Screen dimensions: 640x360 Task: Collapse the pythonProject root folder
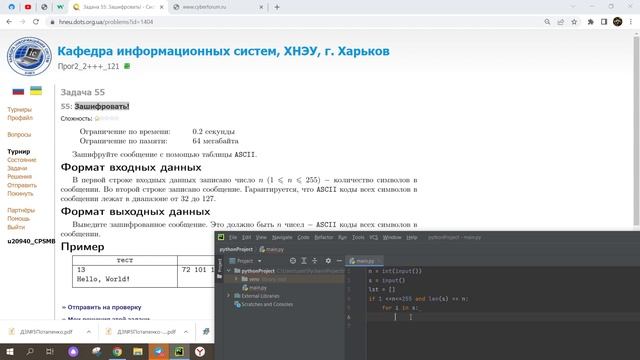(229, 271)
